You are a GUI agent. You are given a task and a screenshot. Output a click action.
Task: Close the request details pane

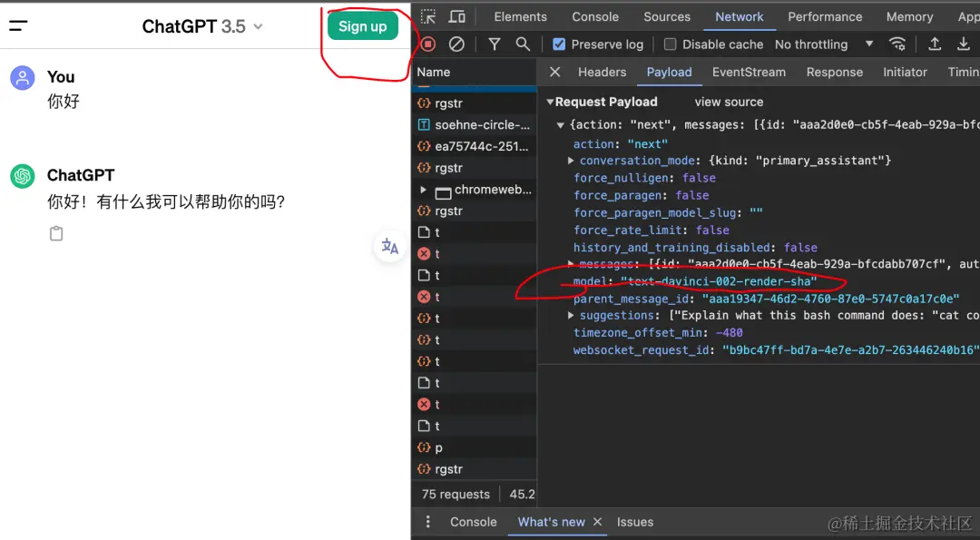[x=555, y=72]
